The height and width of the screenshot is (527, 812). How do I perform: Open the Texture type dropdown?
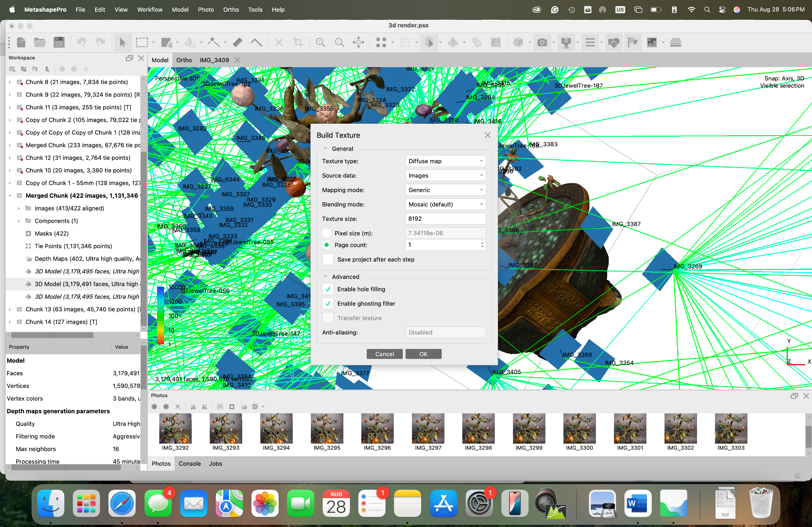446,161
